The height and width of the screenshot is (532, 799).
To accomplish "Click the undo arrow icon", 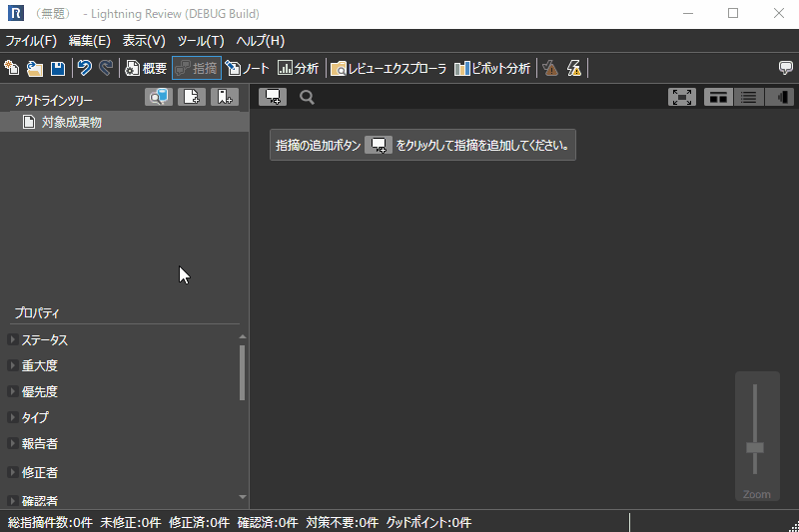I will point(85,68).
